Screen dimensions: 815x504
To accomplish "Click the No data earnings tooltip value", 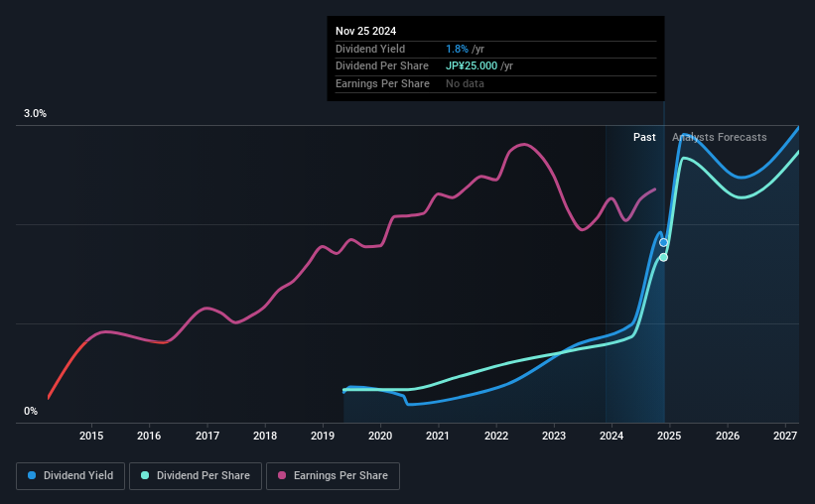I will tap(465, 84).
